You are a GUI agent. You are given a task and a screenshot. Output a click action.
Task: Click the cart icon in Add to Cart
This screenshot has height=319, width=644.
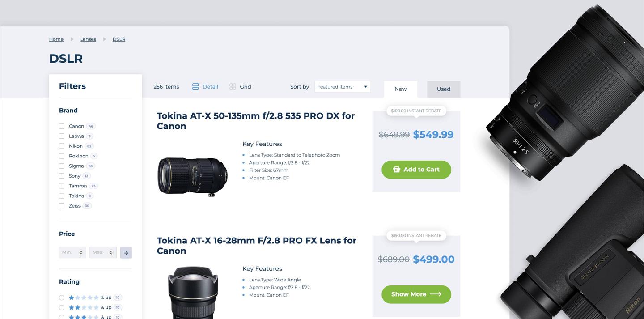[x=396, y=170]
